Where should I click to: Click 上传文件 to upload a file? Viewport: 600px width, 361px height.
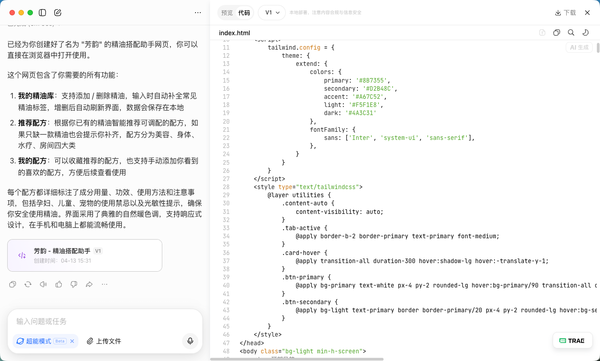104,341
